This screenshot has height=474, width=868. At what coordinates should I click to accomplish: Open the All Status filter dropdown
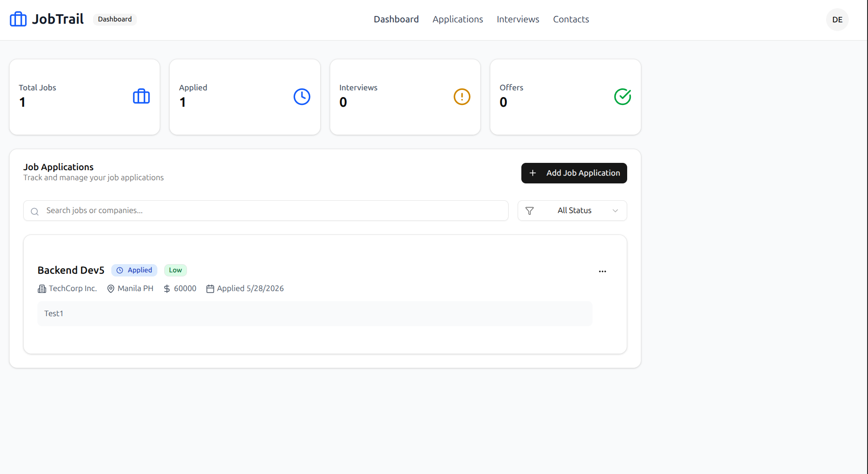[572, 210]
